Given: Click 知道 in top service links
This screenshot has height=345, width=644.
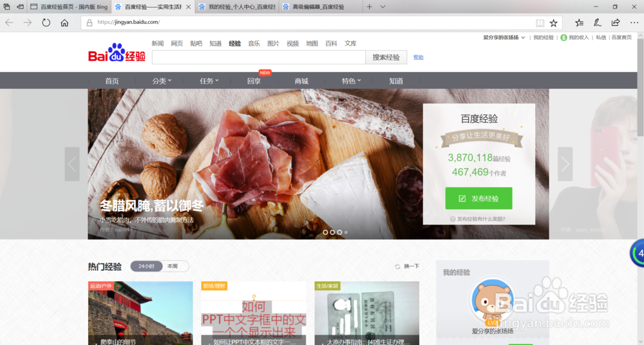Looking at the screenshot, I should point(215,44).
